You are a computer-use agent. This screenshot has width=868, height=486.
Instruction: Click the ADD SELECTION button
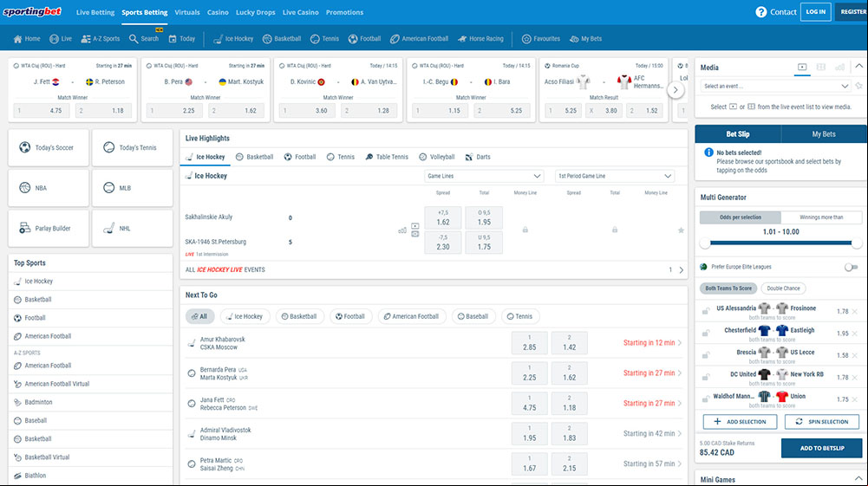(741, 421)
